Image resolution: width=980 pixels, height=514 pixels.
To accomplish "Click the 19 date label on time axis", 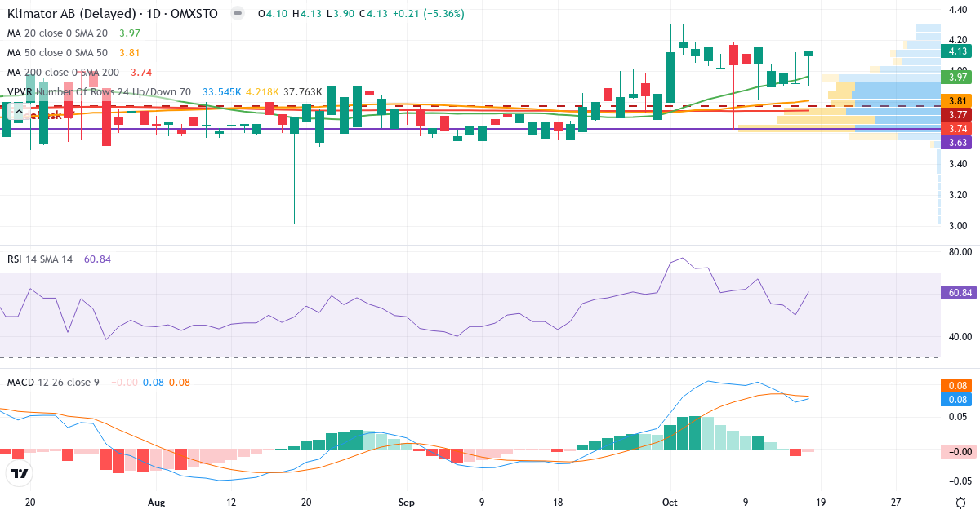I will tap(821, 503).
